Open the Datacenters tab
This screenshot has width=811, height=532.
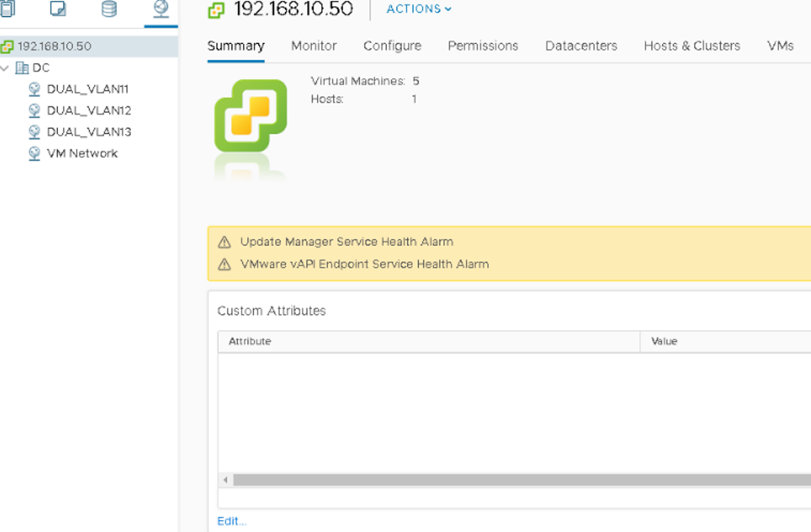pos(581,46)
